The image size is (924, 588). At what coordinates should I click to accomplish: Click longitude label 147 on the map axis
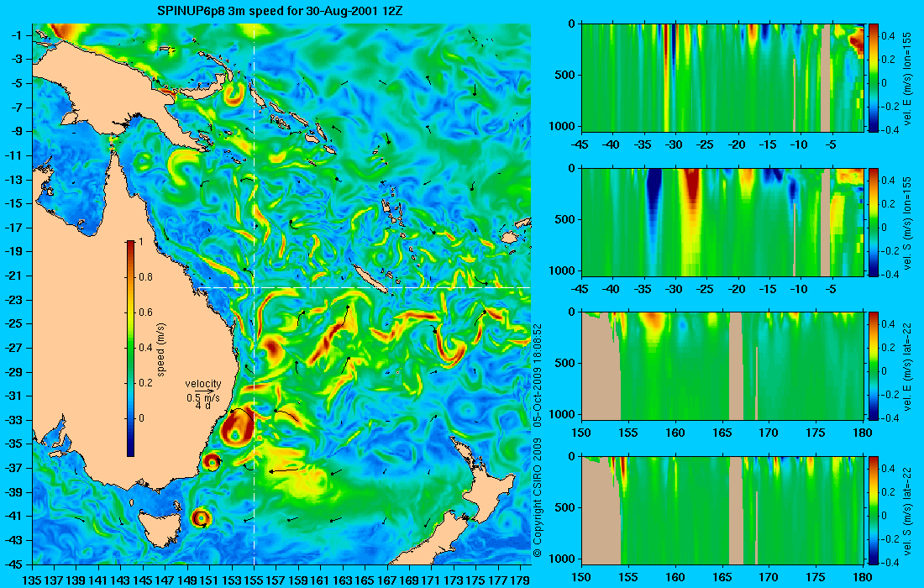tap(165, 580)
